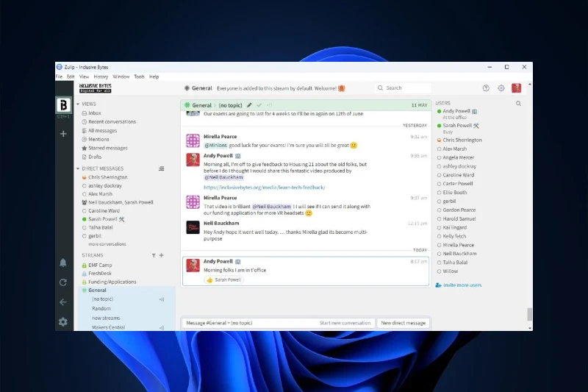Open the new streams topic
This screenshot has width=588, height=392.
(x=106, y=318)
